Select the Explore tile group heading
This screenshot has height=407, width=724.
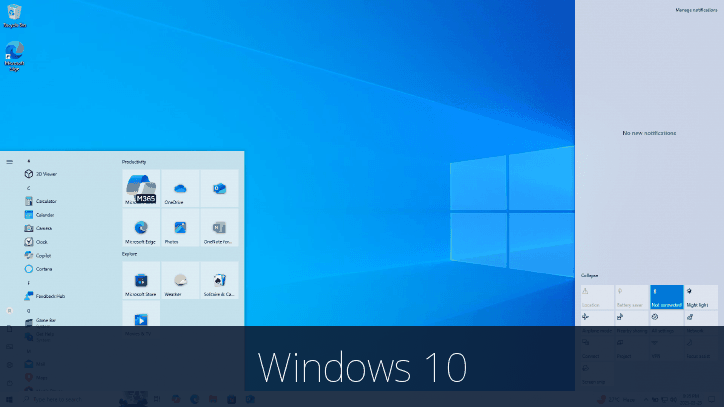click(129, 254)
